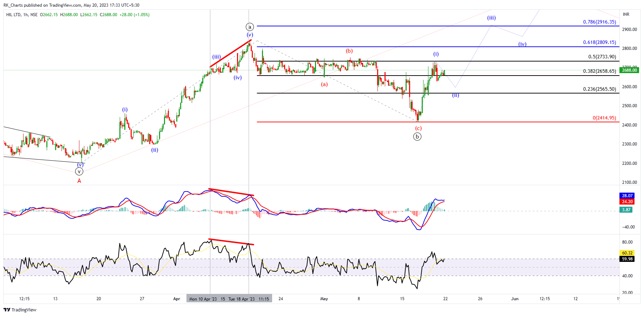
Task: Click the yellow 60.32 RSI average tag
Action: pos(627,253)
